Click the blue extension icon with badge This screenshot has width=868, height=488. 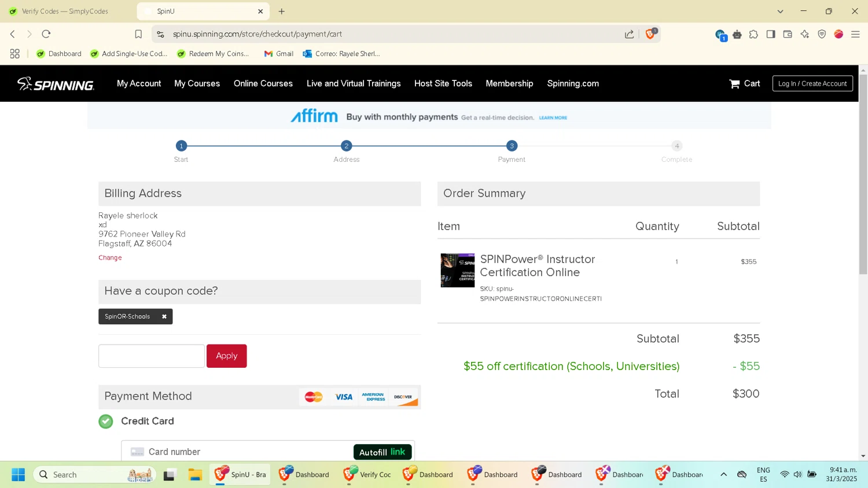(x=720, y=35)
